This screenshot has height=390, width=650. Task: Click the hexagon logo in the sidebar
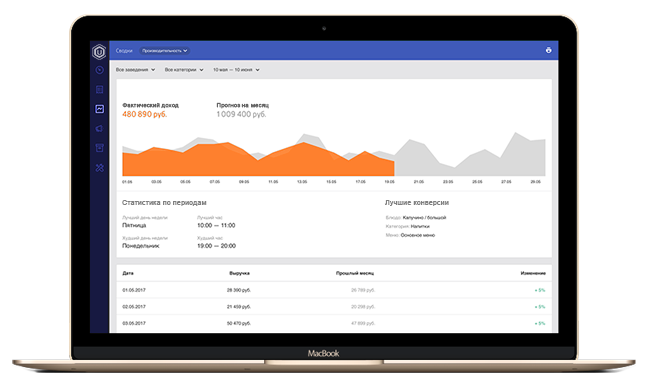click(x=99, y=52)
